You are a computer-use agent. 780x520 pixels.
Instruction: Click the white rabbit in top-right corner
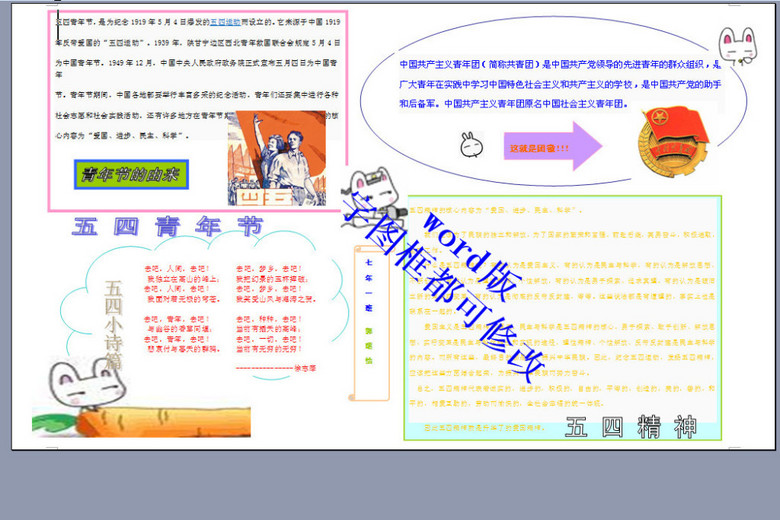click(738, 45)
